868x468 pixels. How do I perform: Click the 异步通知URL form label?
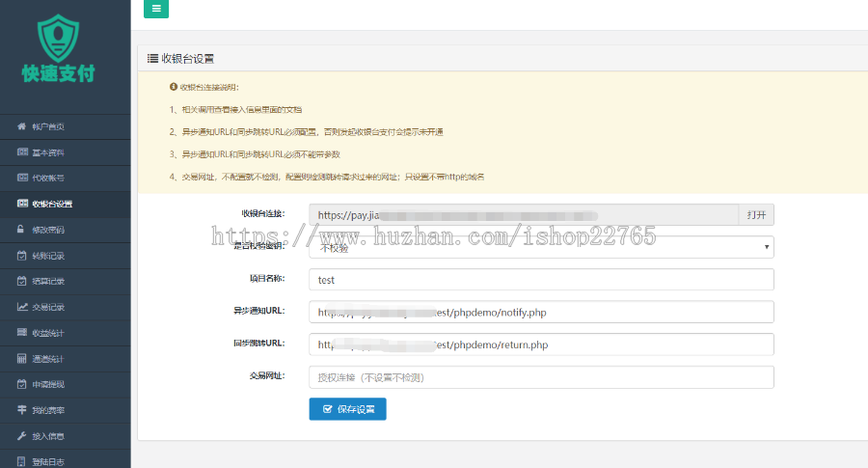pos(259,311)
